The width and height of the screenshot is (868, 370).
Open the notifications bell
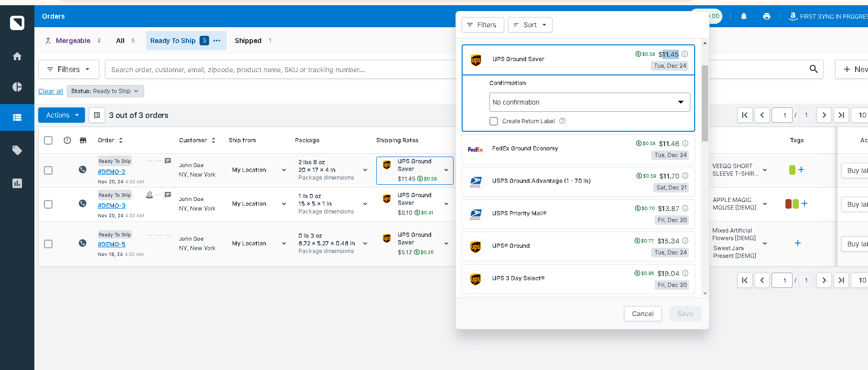tap(744, 16)
